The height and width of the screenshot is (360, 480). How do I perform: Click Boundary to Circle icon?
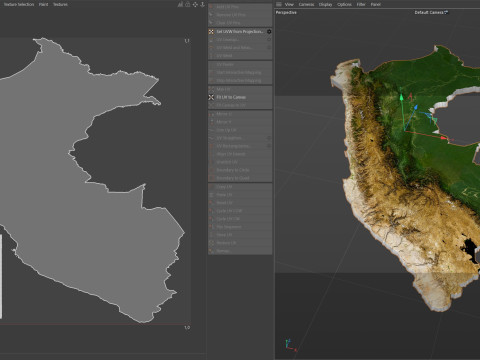point(211,170)
